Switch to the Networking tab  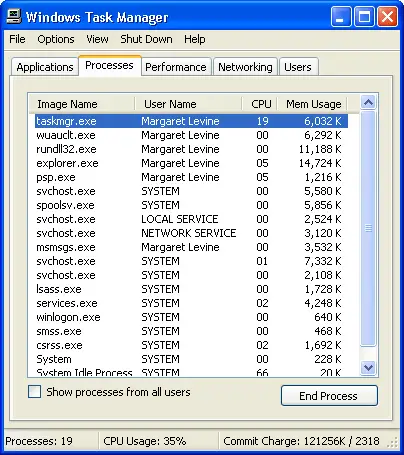coord(245,67)
